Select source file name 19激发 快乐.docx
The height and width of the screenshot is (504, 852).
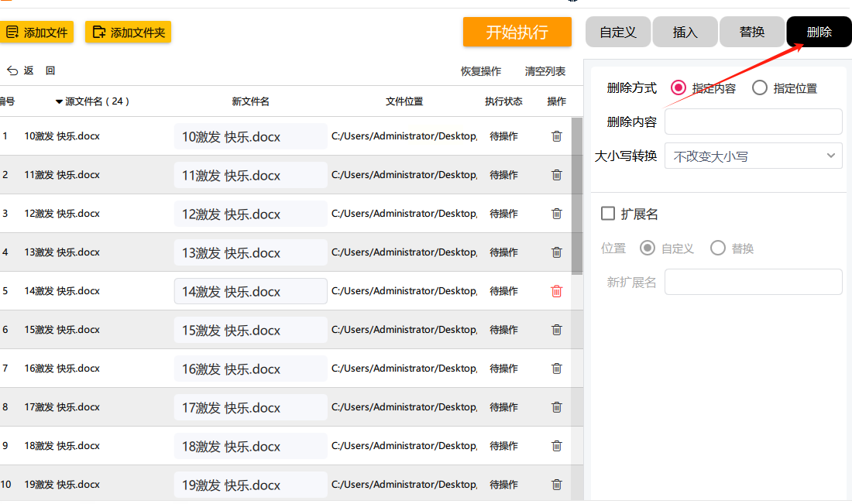tap(62, 485)
